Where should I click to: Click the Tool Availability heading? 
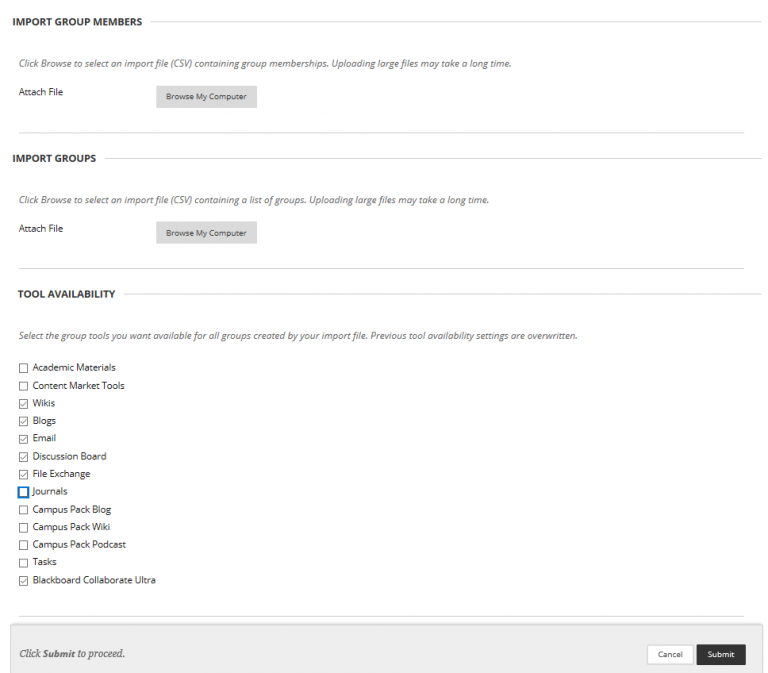[x=67, y=294]
